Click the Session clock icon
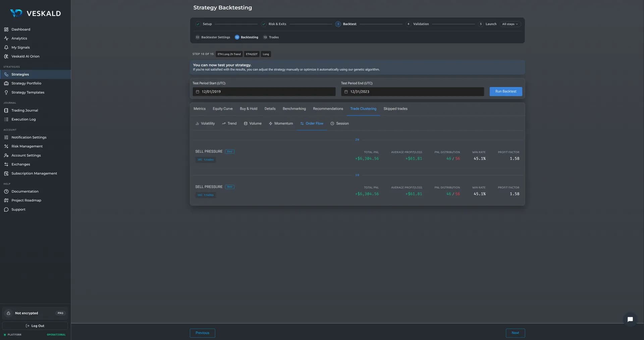The image size is (644, 340). point(332,124)
